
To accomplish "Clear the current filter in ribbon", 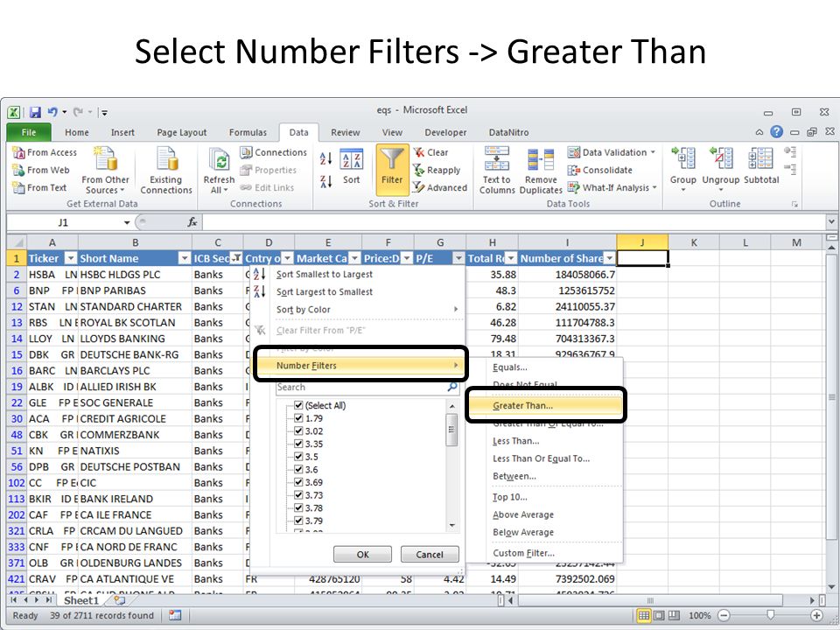I will point(430,152).
